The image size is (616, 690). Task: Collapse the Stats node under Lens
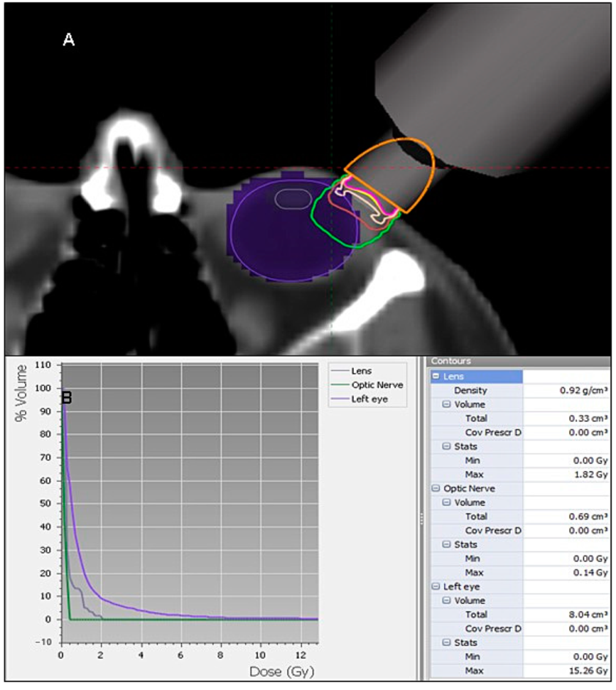pyautogui.click(x=447, y=447)
